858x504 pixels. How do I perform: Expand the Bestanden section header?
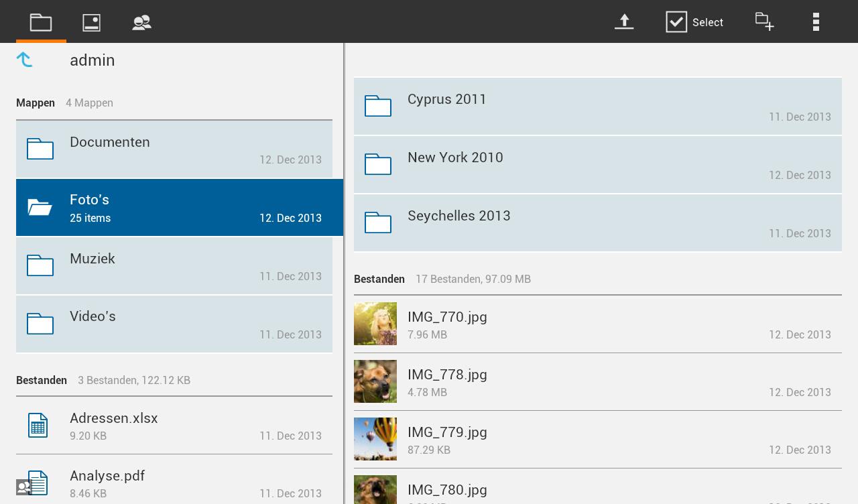[x=42, y=380]
